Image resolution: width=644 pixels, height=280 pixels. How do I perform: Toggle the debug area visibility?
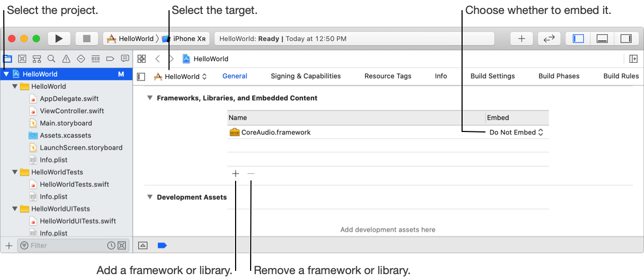602,39
